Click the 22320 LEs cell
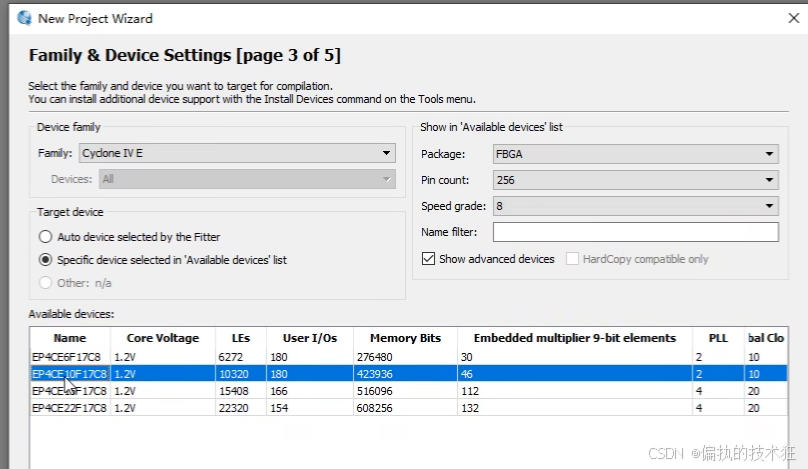808x469 pixels. tap(241, 408)
